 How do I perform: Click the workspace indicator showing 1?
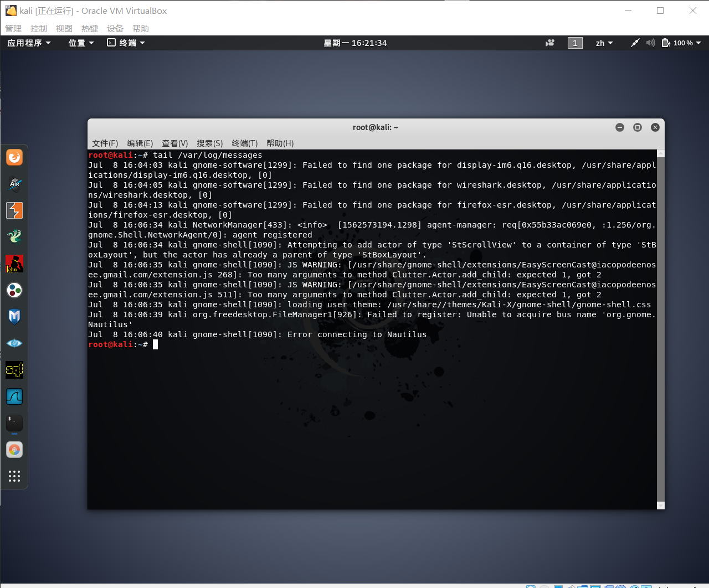[x=575, y=43]
